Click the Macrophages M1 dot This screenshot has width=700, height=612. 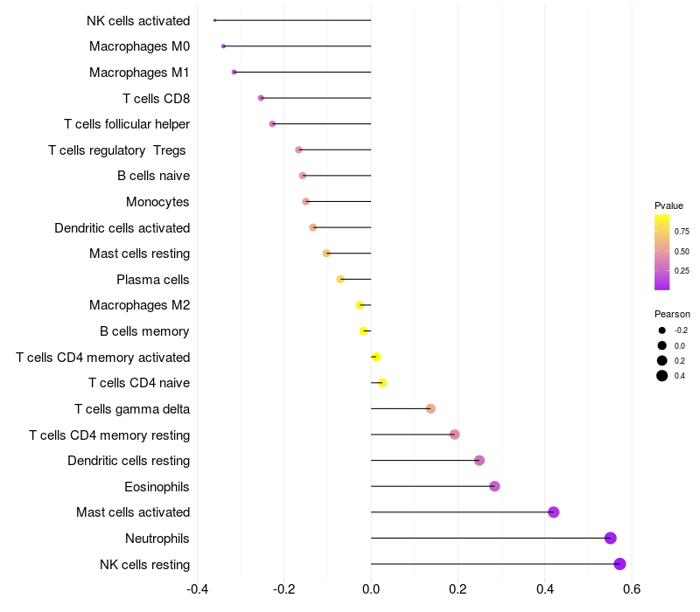tap(234, 73)
